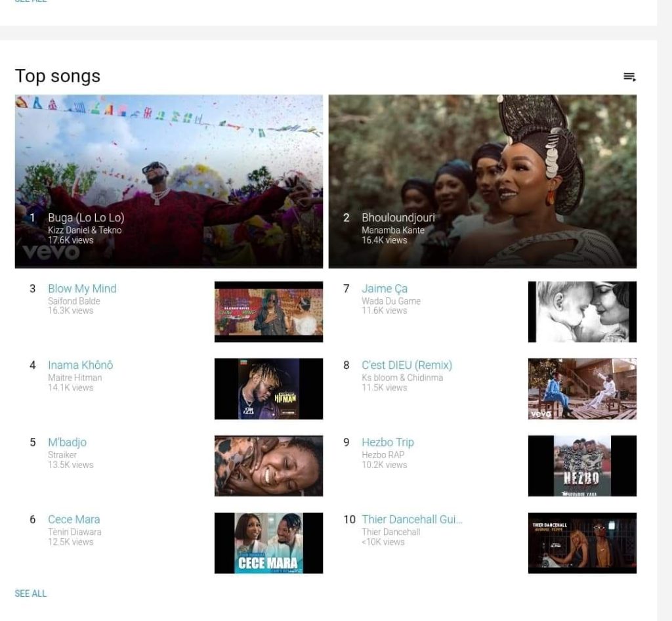This screenshot has width=672, height=621.
Task: Click the 11.6K views count
Action: [x=384, y=310]
